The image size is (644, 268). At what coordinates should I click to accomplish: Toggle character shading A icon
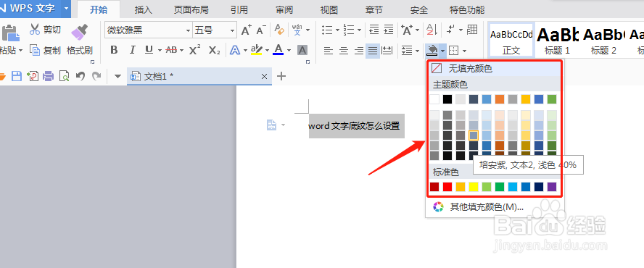302,50
